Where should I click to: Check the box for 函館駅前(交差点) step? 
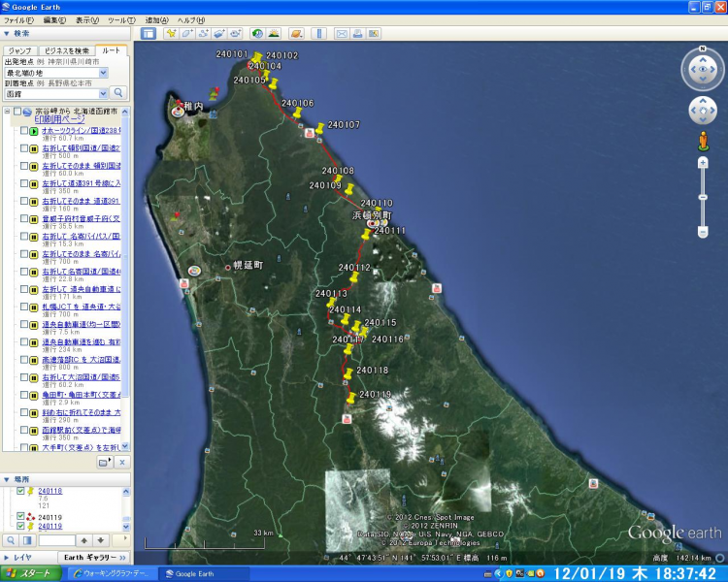pyautogui.click(x=24, y=431)
